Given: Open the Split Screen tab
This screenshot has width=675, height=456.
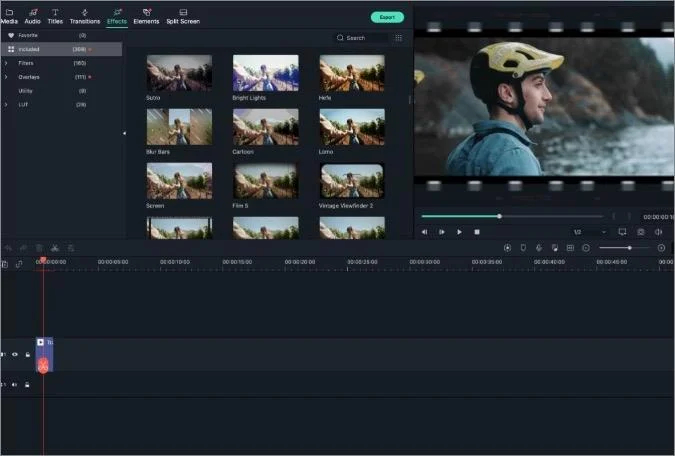Looking at the screenshot, I should pyautogui.click(x=183, y=17).
